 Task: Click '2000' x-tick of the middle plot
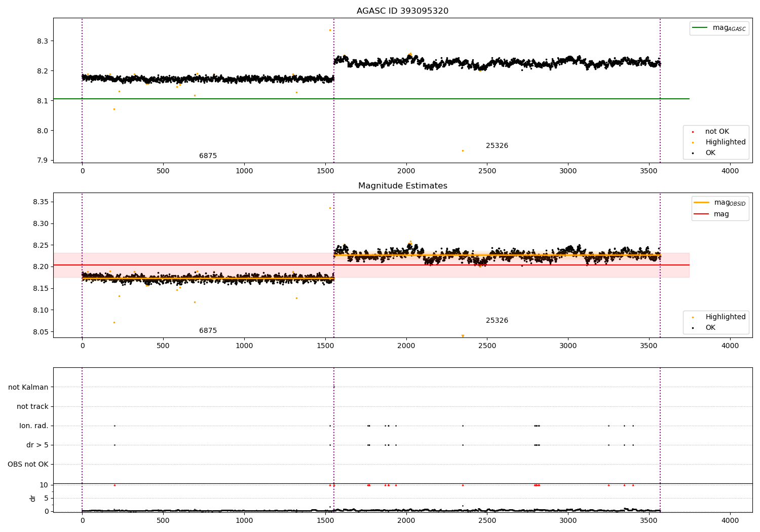click(x=406, y=346)
